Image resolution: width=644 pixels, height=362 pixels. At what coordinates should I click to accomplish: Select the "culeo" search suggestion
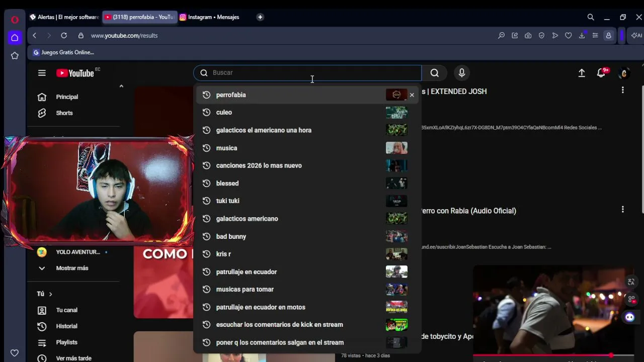307,113
